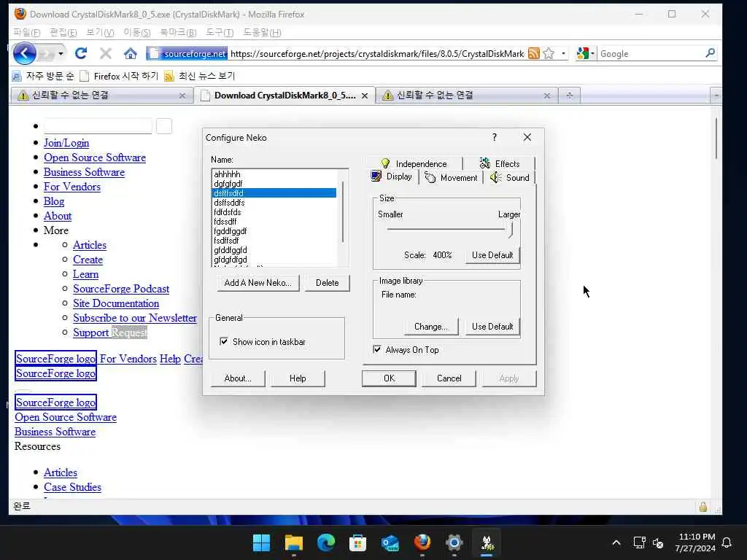Open search engine selector dropdown
Viewport: 747px width, 560px height.
click(592, 53)
